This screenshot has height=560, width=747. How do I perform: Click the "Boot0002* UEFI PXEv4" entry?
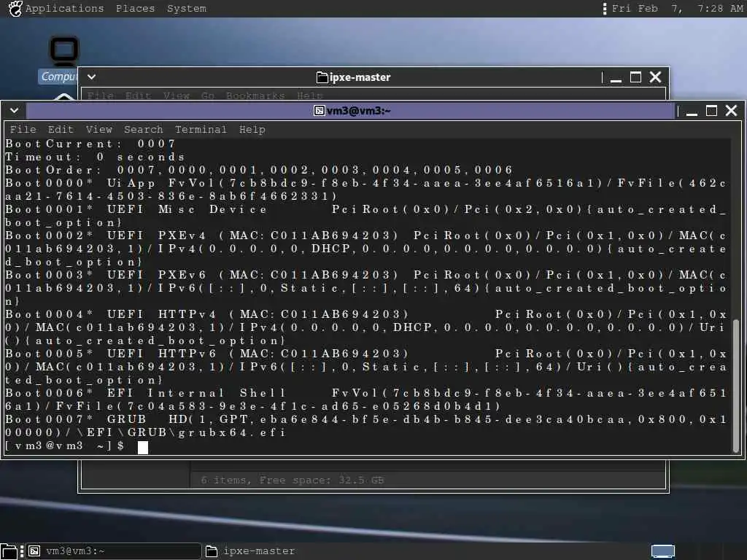click(366, 249)
